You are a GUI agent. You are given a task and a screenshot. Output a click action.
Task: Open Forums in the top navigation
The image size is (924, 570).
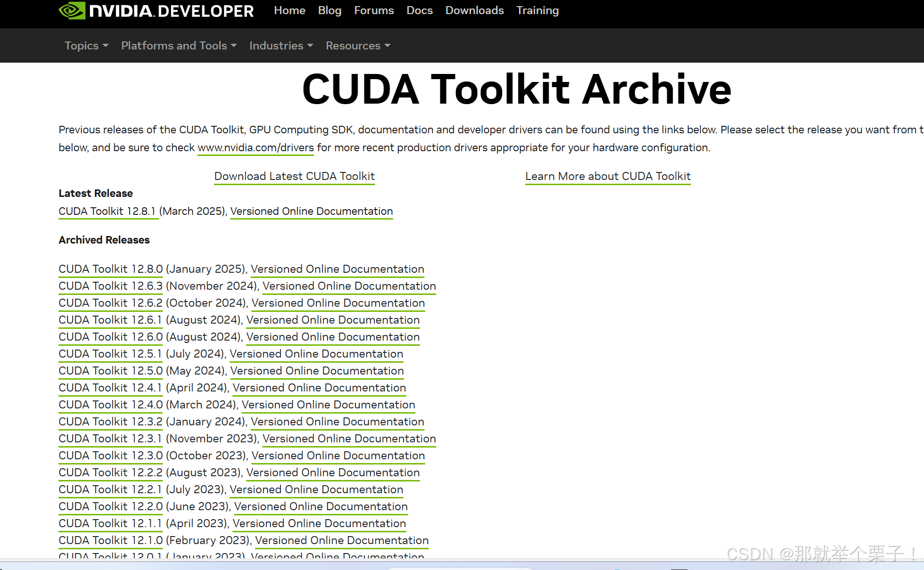click(x=374, y=10)
